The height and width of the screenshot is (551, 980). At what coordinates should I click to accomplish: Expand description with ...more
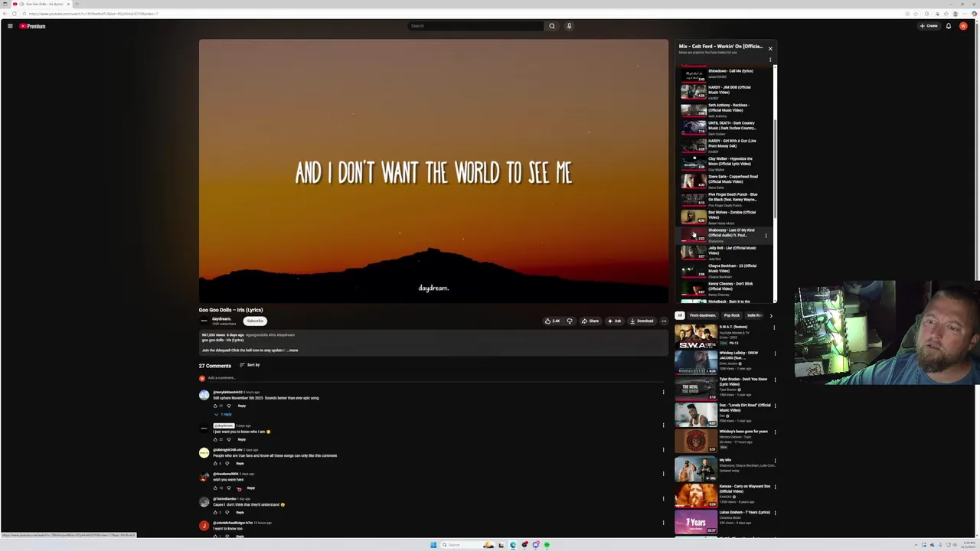pyautogui.click(x=292, y=350)
